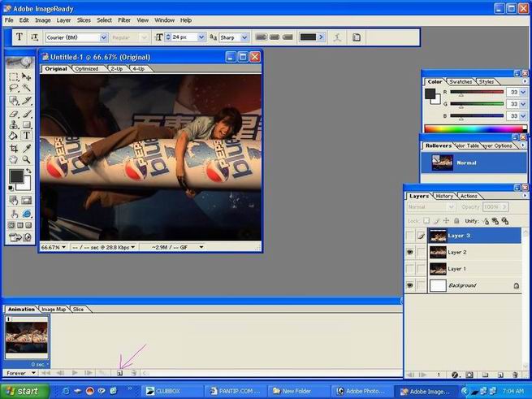This screenshot has width=532, height=399.
Task: Switch to PANTIP.COM taskbar window
Action: point(236,391)
